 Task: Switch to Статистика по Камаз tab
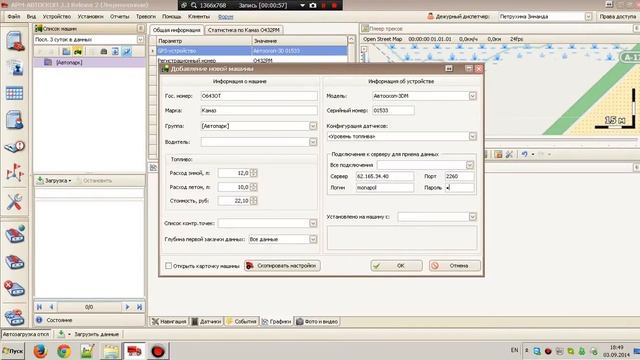[x=244, y=30]
